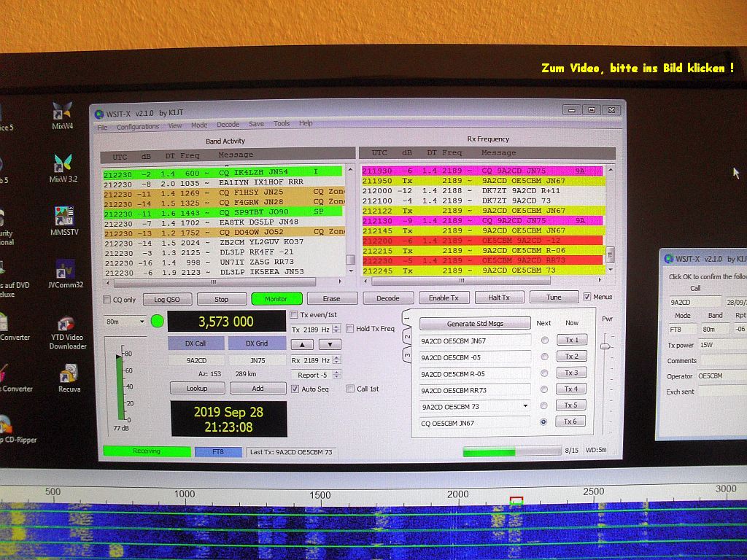
Task: Toggle the Hold Tx Freq checkbox
Action: (x=350, y=329)
